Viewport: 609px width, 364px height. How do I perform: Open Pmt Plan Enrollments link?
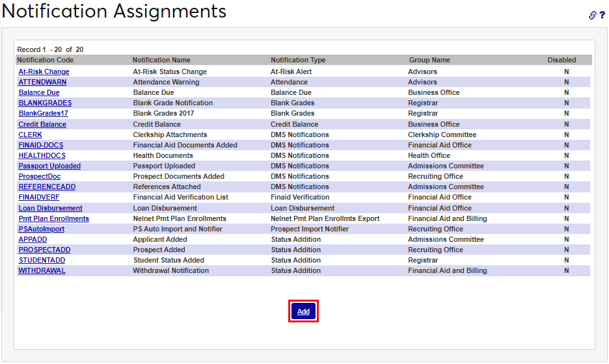point(53,219)
